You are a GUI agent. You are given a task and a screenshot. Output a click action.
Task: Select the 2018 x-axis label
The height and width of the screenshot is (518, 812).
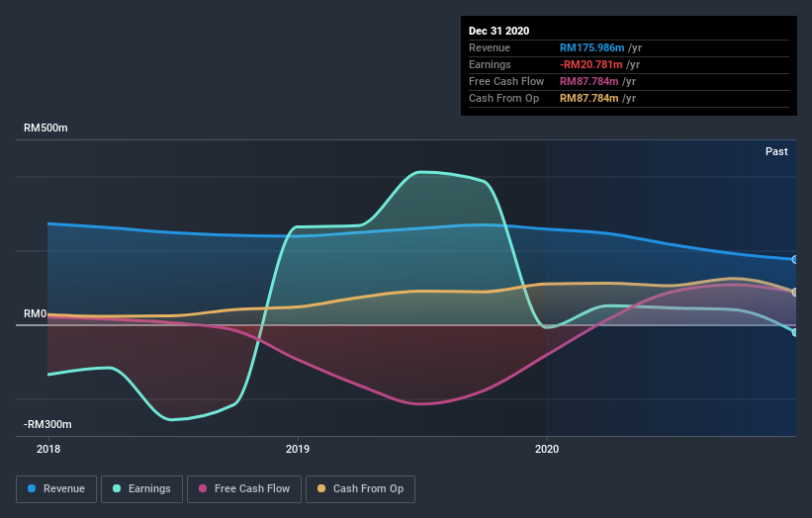pyautogui.click(x=48, y=449)
